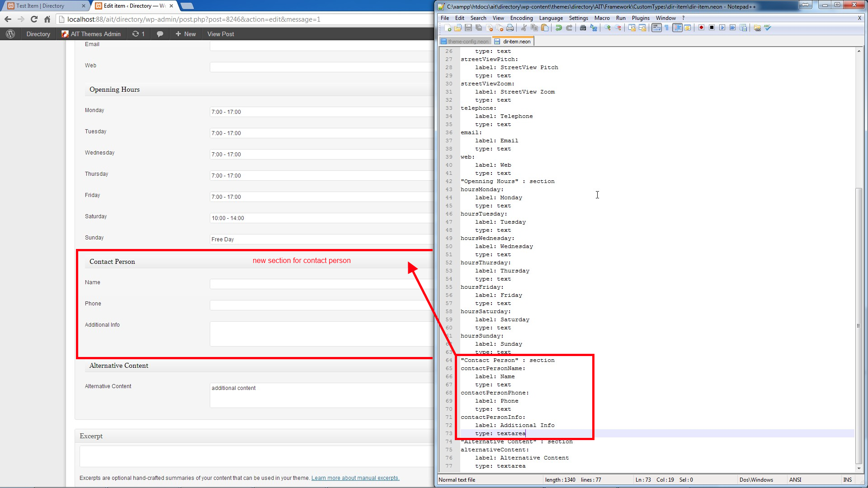This screenshot has width=868, height=488.
Task: Run the spell check (ABC) tool
Action: pos(768,28)
